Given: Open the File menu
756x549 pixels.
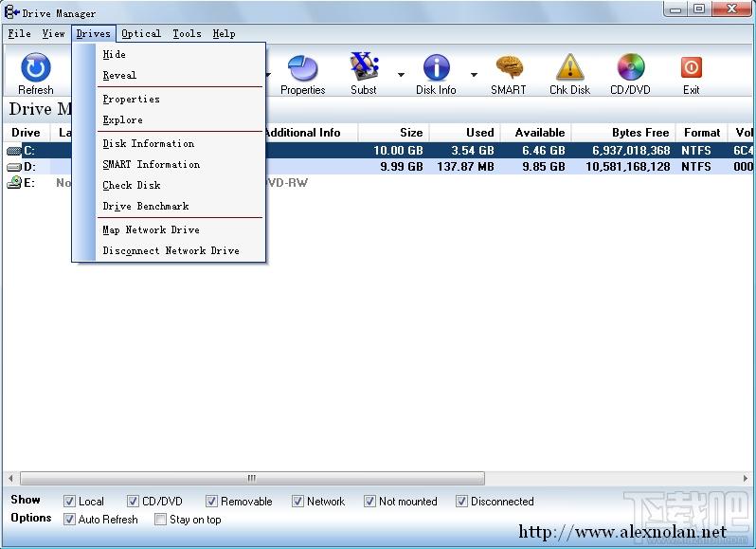Looking at the screenshot, I should pyautogui.click(x=19, y=34).
